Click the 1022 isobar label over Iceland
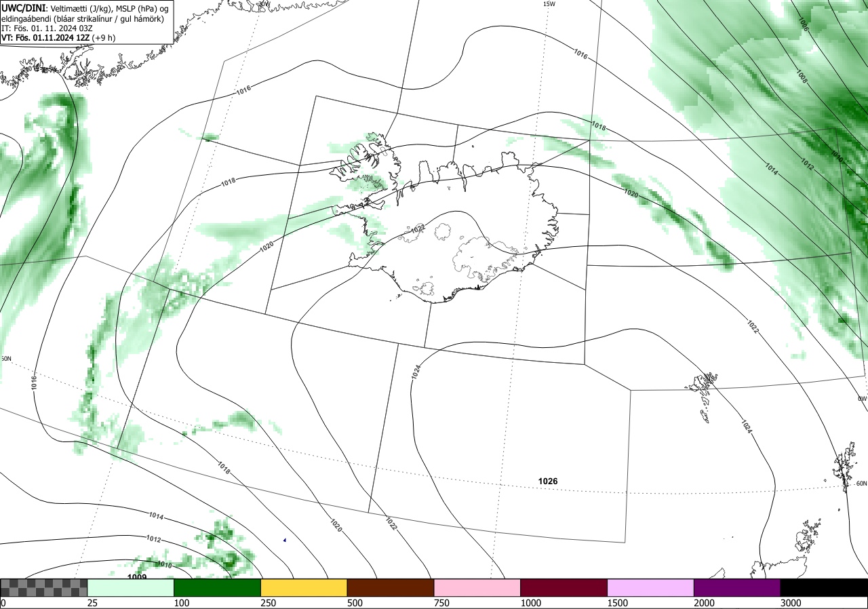The image size is (868, 609). pos(418,229)
